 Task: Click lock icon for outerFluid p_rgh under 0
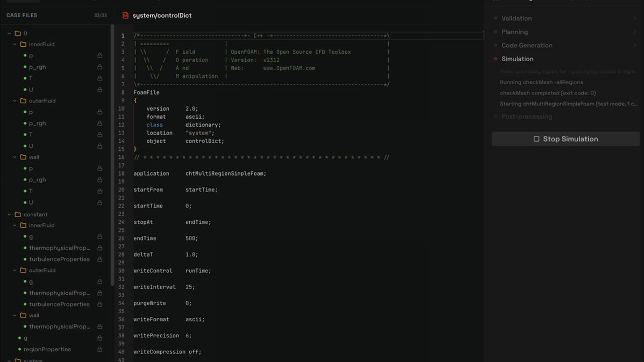(x=100, y=123)
